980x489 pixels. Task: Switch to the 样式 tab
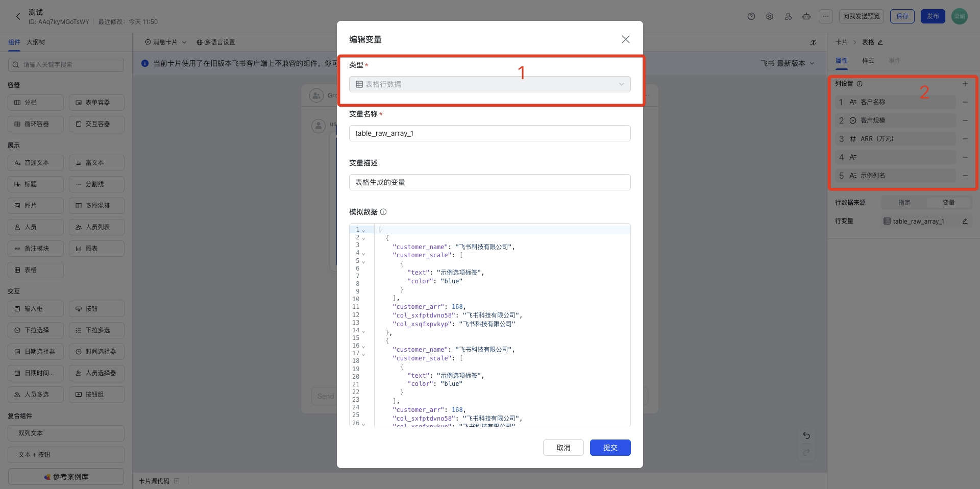(x=868, y=61)
